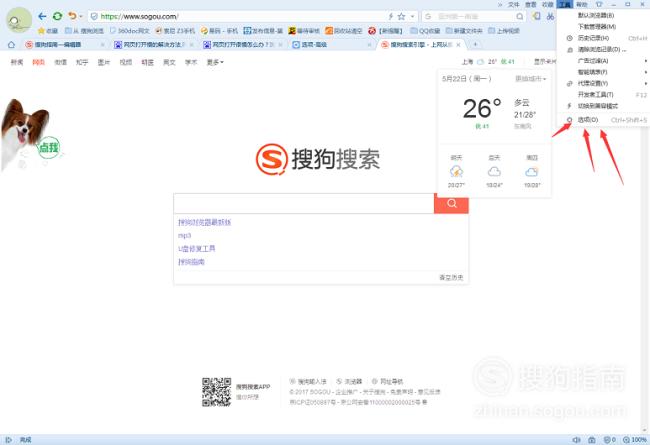Click the page vertical scrollbar

click(645, 278)
